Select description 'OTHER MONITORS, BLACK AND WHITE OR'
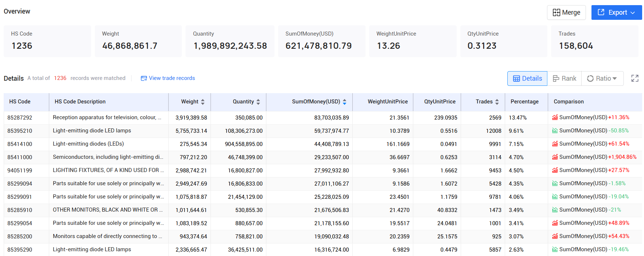 click(108, 210)
